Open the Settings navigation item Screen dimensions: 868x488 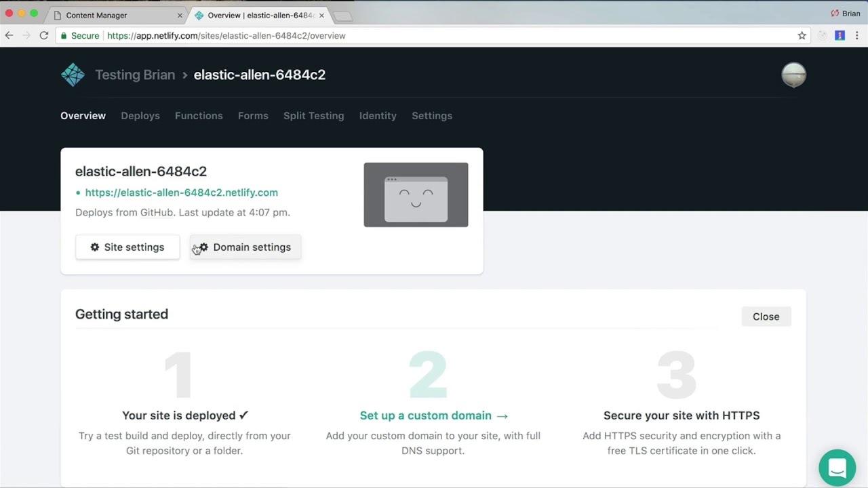click(x=432, y=115)
